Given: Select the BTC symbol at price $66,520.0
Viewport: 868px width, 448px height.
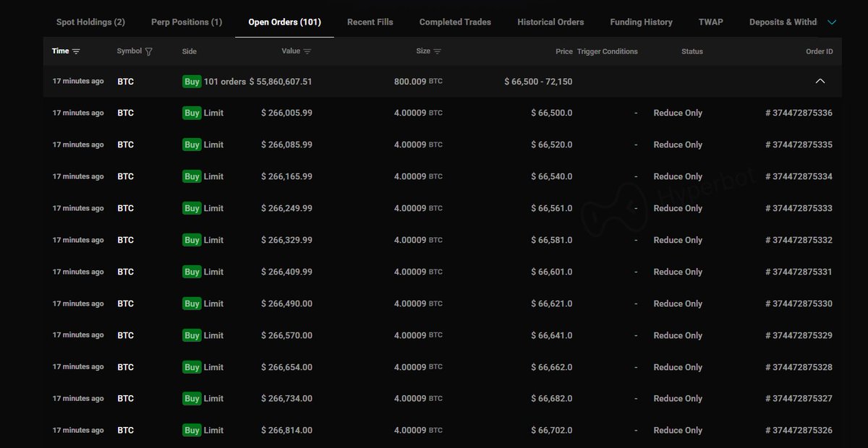Looking at the screenshot, I should 125,145.
